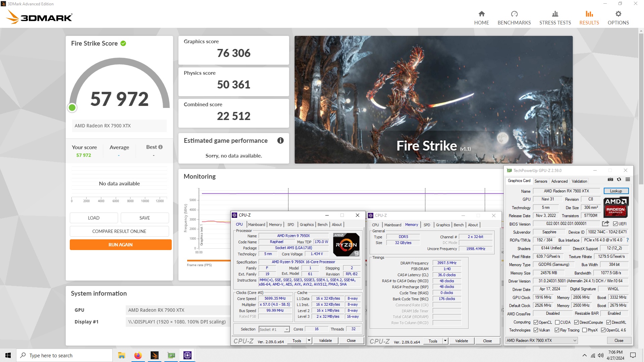Open the Advanced tab in GPU-Z
This screenshot has height=362, width=644.
tap(559, 181)
